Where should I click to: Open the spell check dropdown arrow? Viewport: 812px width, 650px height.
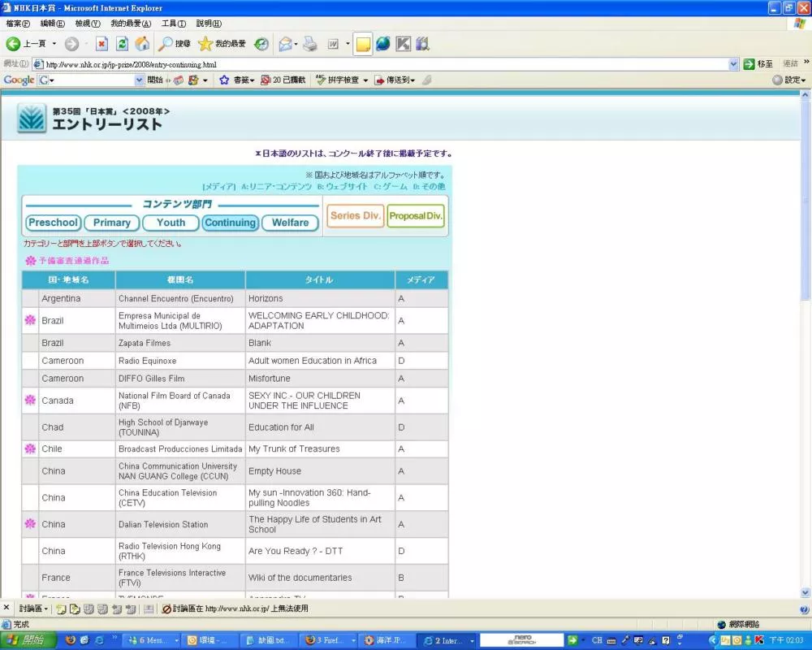click(365, 80)
